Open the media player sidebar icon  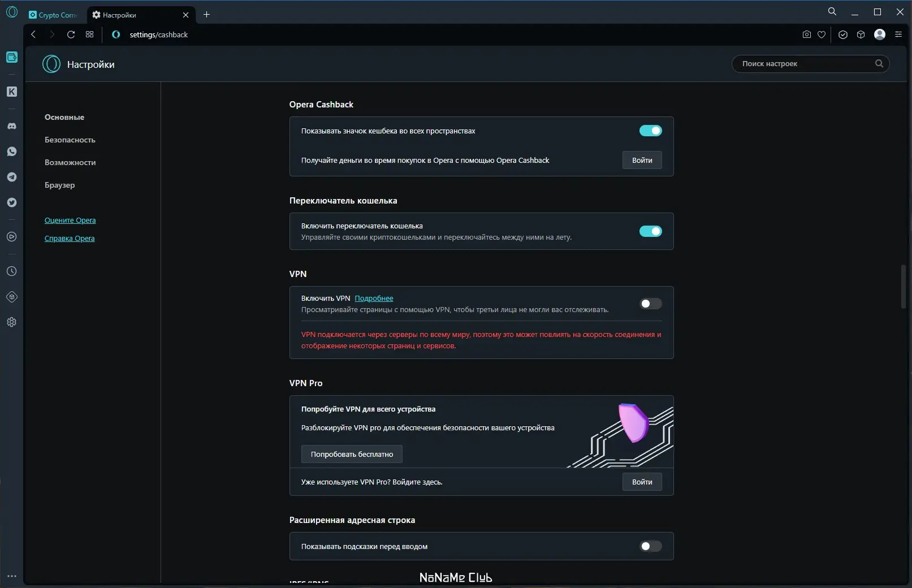click(12, 237)
